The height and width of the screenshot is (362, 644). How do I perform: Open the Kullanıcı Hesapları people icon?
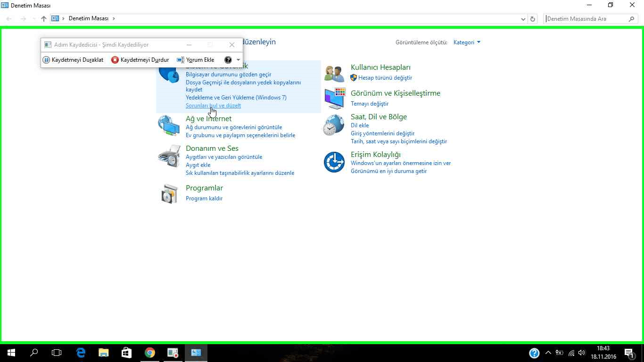334,74
